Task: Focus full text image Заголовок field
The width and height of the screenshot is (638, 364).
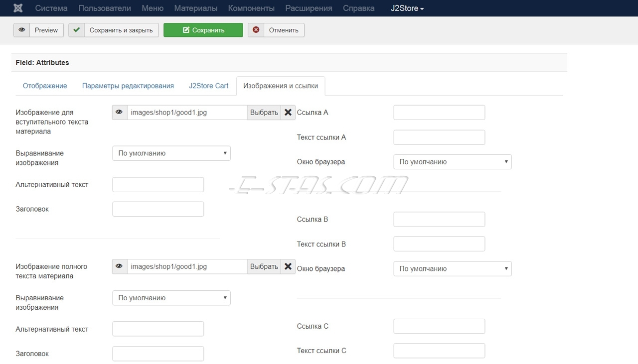Action: 158,354
